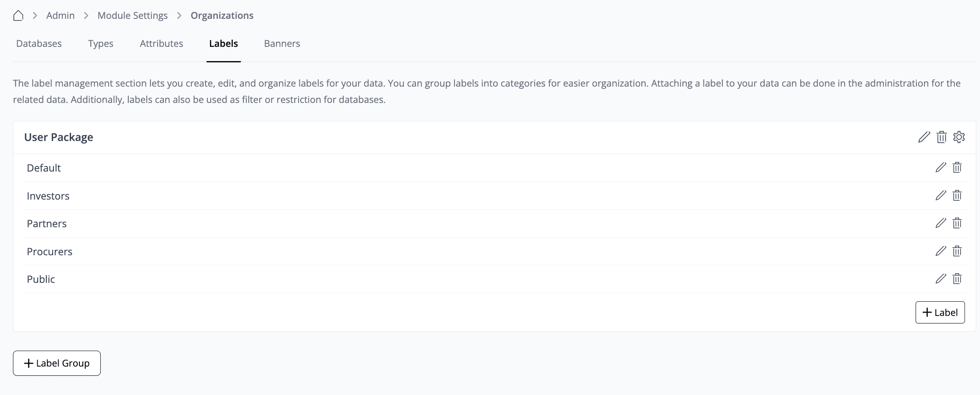Delete the Partners label
Image resolution: width=980 pixels, height=395 pixels.
click(957, 223)
